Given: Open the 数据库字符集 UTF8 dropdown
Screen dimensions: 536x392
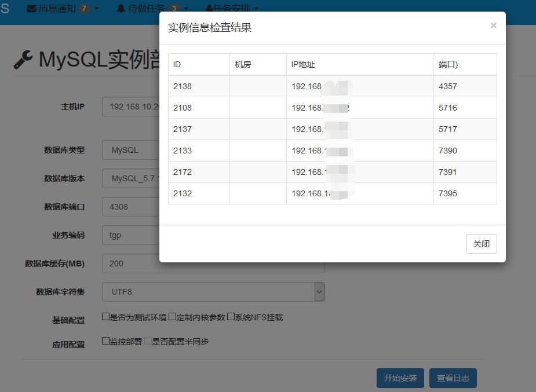Looking at the screenshot, I should [213, 292].
